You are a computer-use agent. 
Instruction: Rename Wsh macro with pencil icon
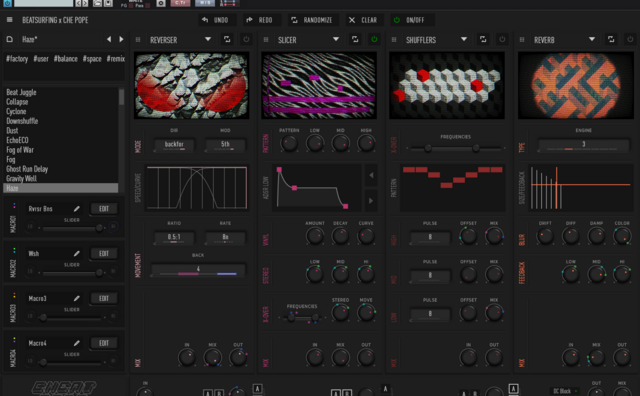click(x=76, y=254)
